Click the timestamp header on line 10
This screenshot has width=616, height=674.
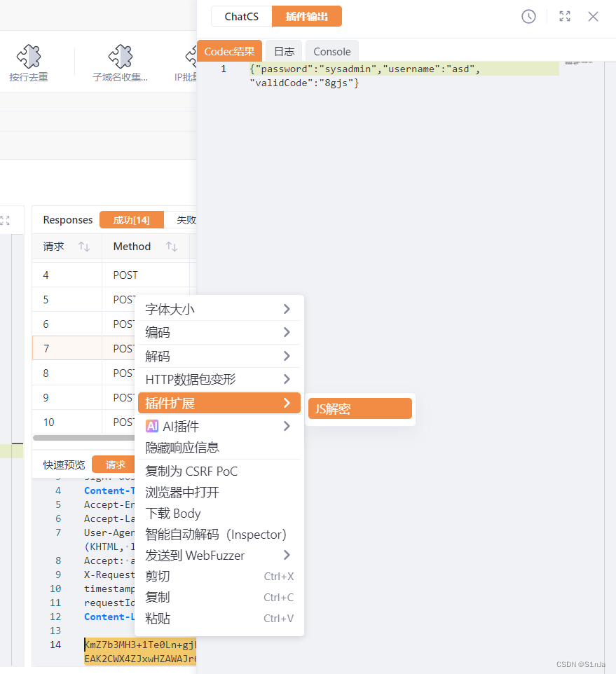tap(109, 589)
